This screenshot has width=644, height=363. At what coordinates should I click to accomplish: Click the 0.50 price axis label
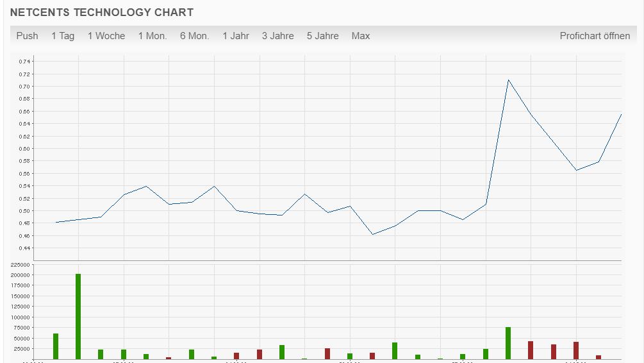click(24, 211)
